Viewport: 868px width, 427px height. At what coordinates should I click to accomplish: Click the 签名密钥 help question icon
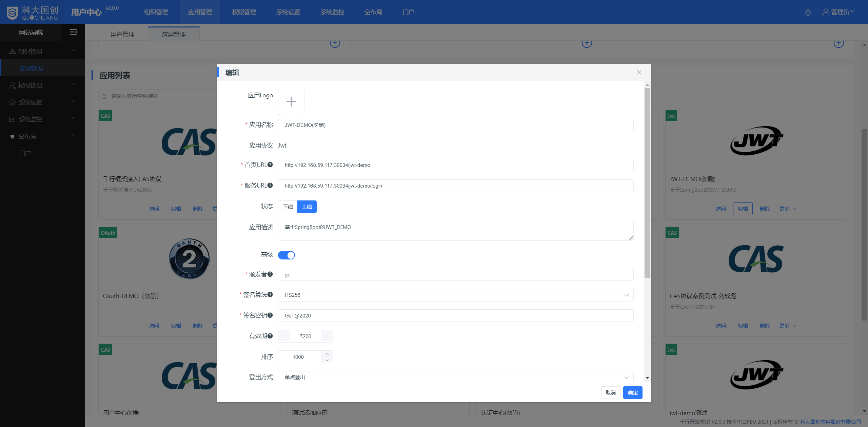(x=270, y=315)
